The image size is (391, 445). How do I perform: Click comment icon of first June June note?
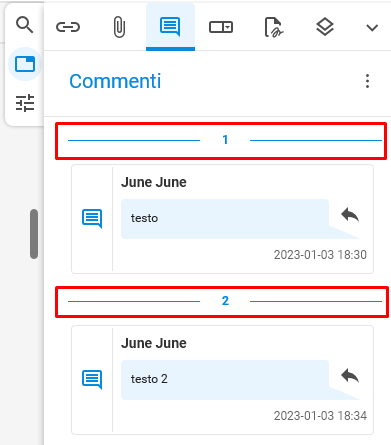click(x=92, y=219)
